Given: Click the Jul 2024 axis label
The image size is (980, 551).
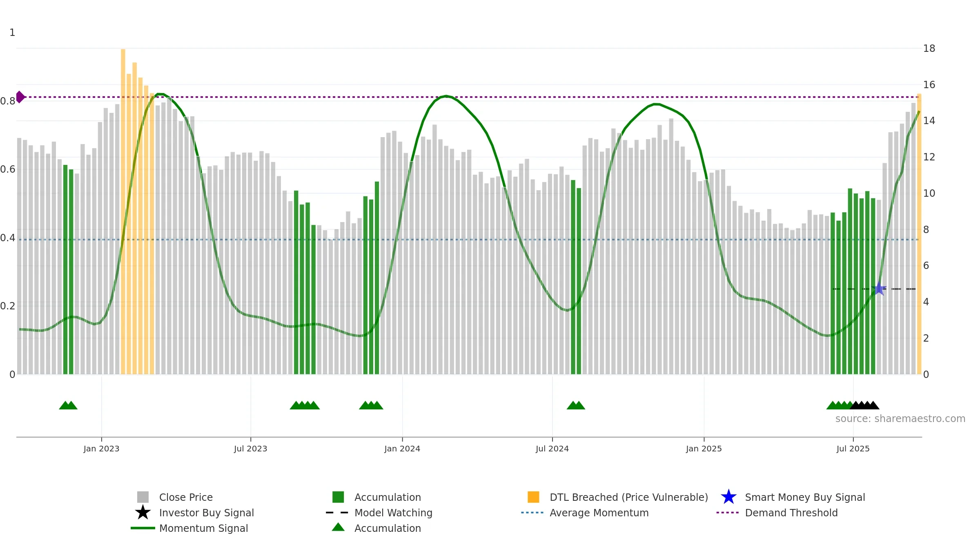Looking at the screenshot, I should click(x=552, y=449).
